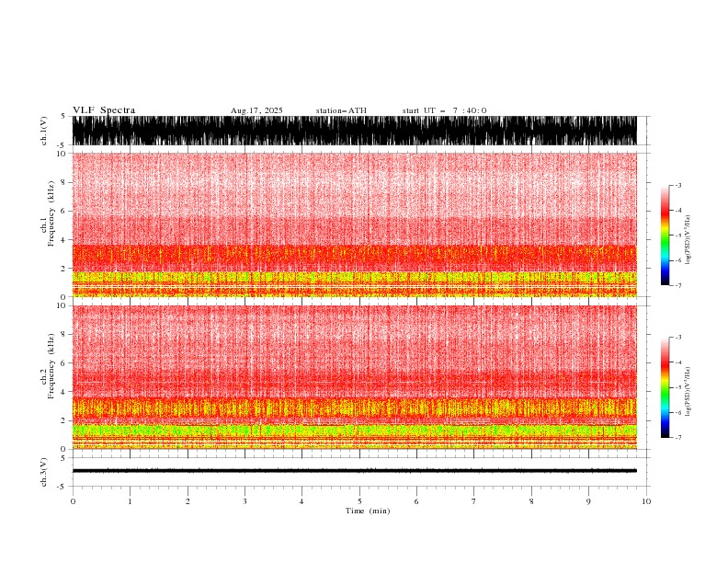
Task: Click time axis tick label "5"
Action: [359, 501]
